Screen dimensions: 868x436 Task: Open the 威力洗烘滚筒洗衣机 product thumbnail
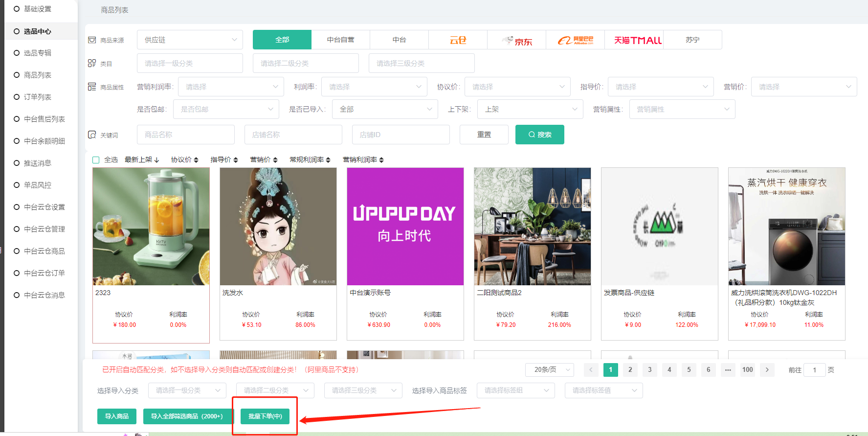pyautogui.click(x=787, y=227)
